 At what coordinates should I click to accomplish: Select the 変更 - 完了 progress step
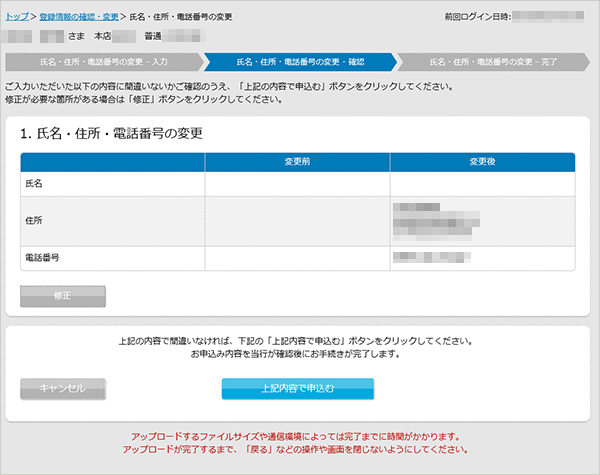493,62
